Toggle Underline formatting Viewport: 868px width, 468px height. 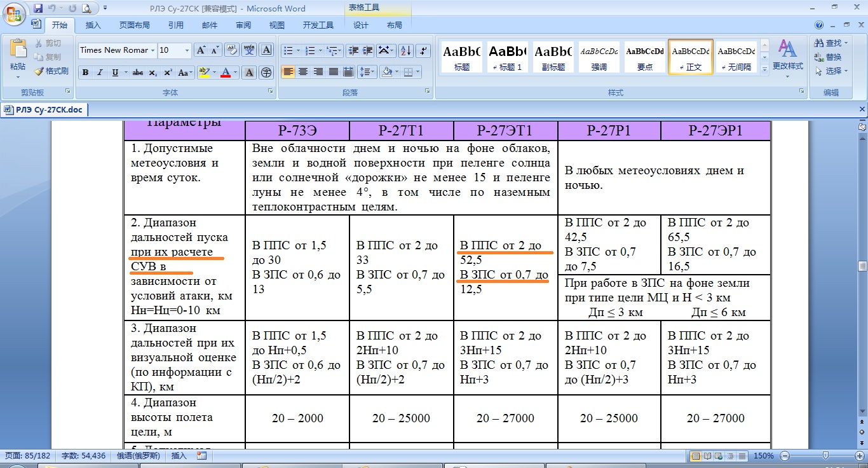(x=114, y=72)
